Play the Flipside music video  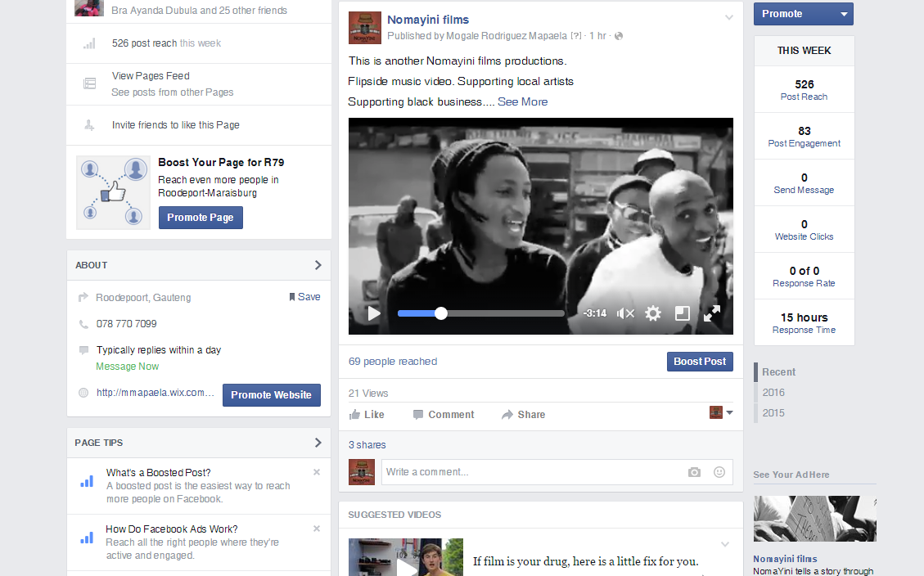click(x=373, y=313)
